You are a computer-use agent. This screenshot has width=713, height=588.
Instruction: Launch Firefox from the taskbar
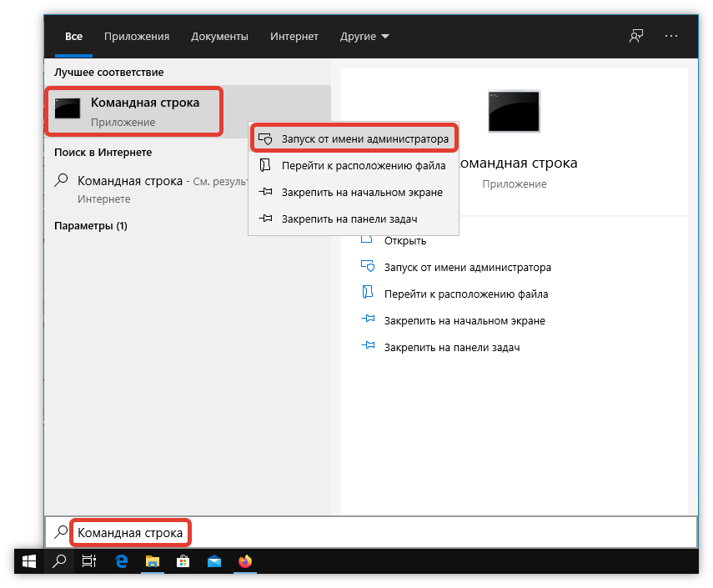click(x=245, y=562)
